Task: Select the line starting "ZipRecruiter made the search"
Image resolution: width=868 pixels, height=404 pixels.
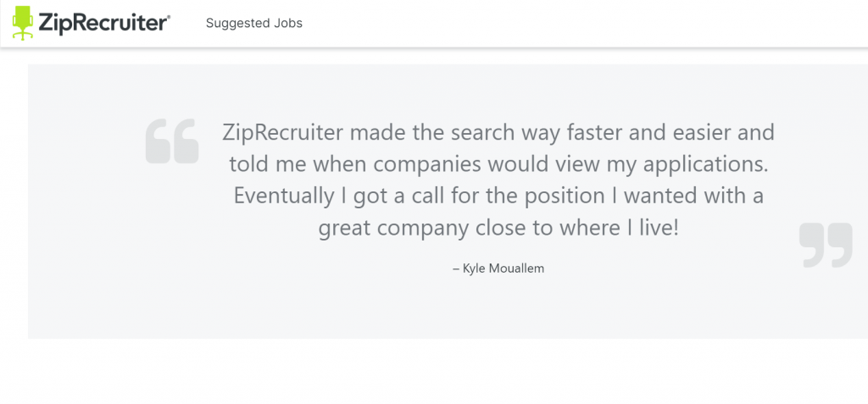Action: pyautogui.click(x=498, y=133)
